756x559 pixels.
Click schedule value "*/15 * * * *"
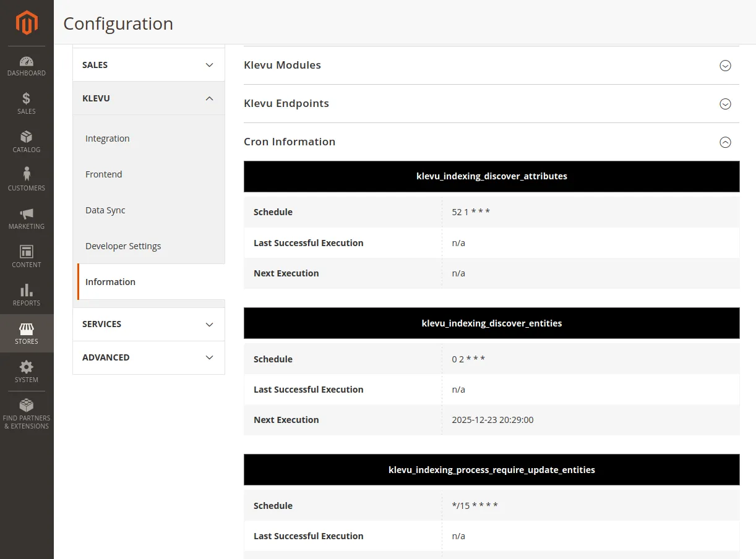475,506
